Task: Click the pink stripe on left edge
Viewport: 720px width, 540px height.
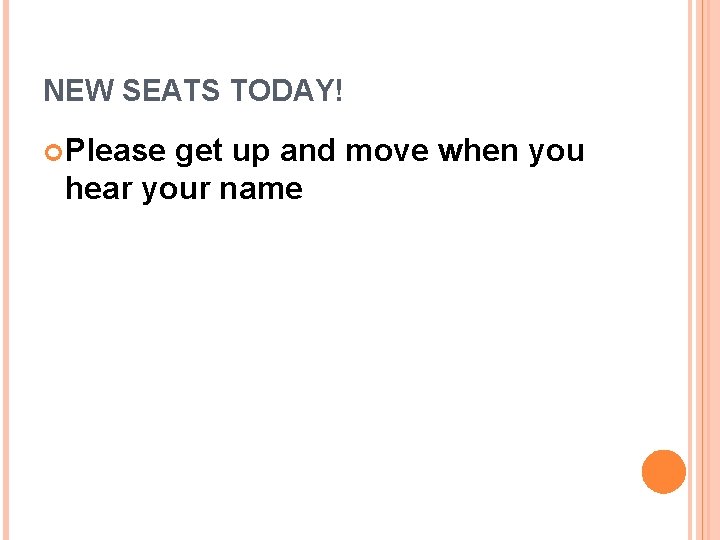Action: 6,270
